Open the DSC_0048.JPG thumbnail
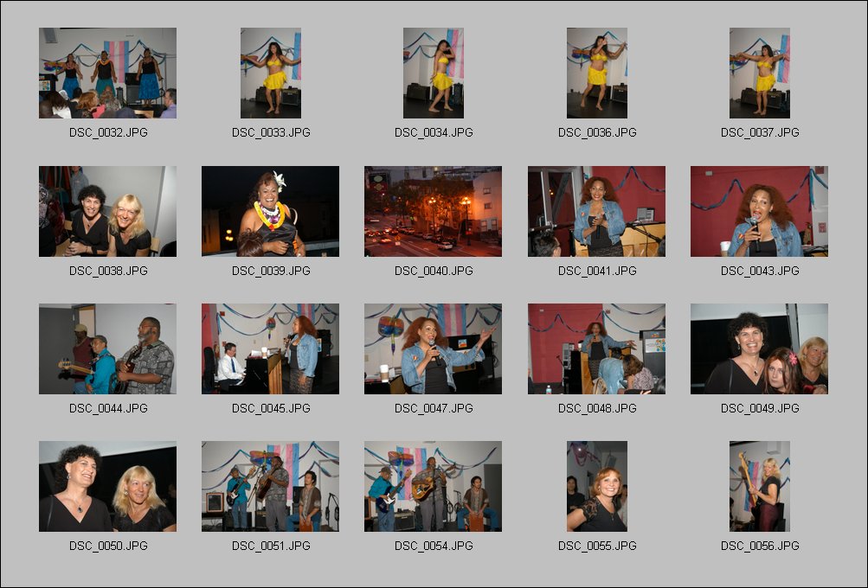The image size is (868, 588). [x=597, y=348]
